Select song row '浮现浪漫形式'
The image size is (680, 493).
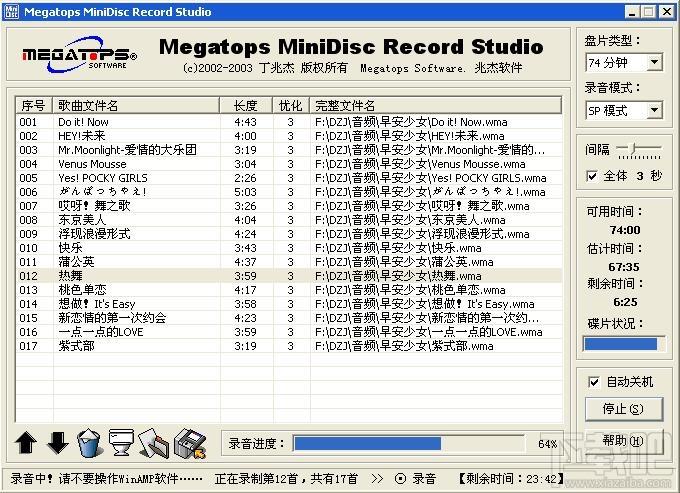point(289,234)
